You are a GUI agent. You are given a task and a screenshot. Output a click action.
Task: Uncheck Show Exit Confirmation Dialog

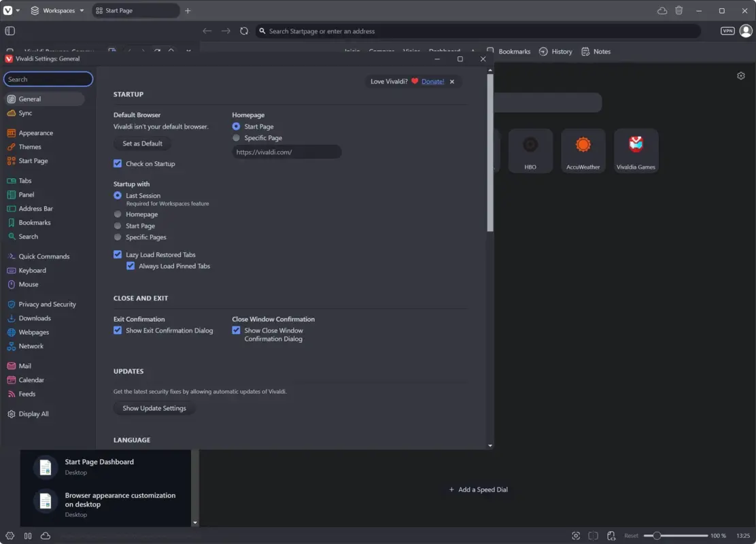point(118,330)
